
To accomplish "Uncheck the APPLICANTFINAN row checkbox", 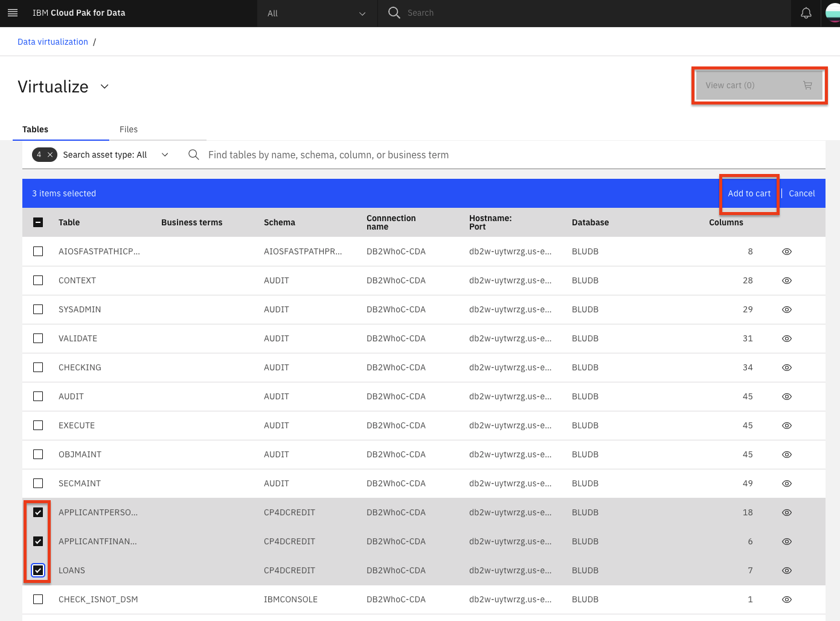I will click(x=38, y=541).
